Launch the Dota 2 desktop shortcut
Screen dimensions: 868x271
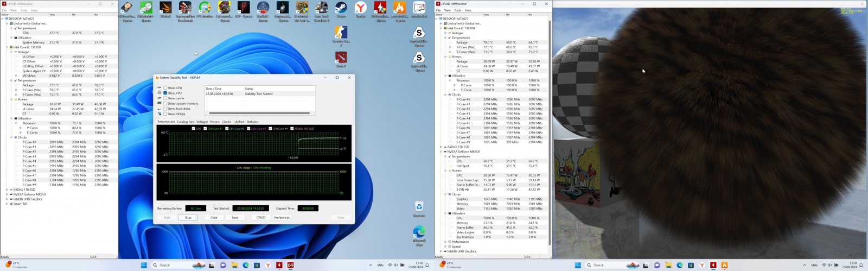(341, 57)
